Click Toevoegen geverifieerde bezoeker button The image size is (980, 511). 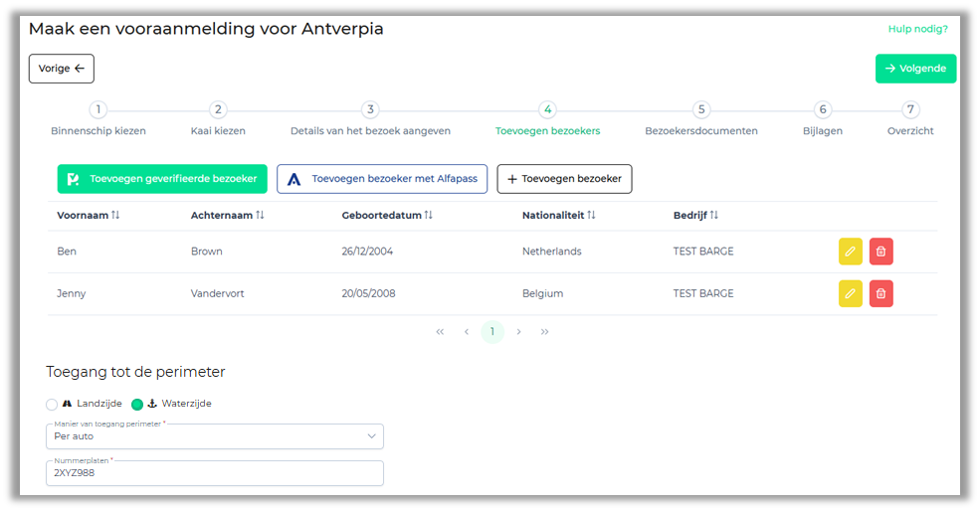(162, 179)
